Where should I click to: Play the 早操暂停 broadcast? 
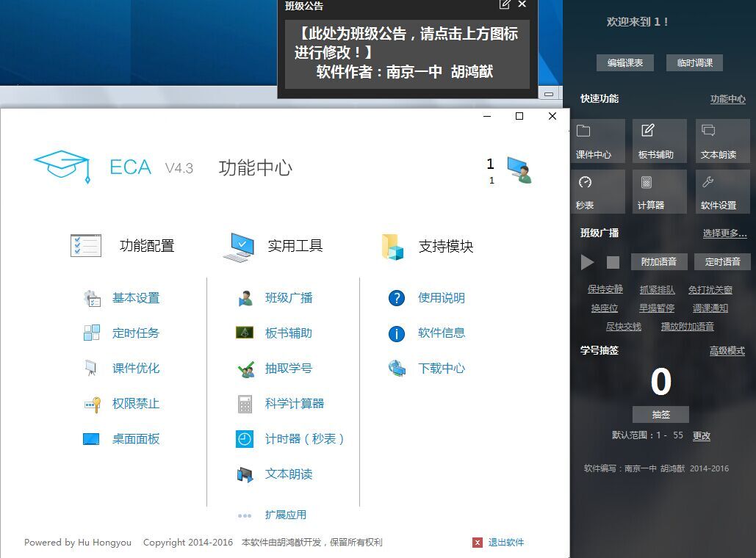657,308
